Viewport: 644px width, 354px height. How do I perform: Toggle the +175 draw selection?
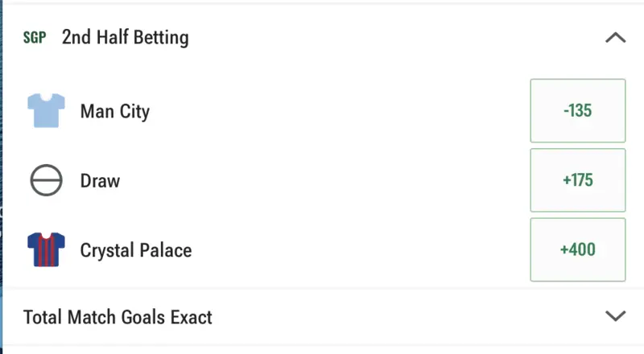click(577, 180)
